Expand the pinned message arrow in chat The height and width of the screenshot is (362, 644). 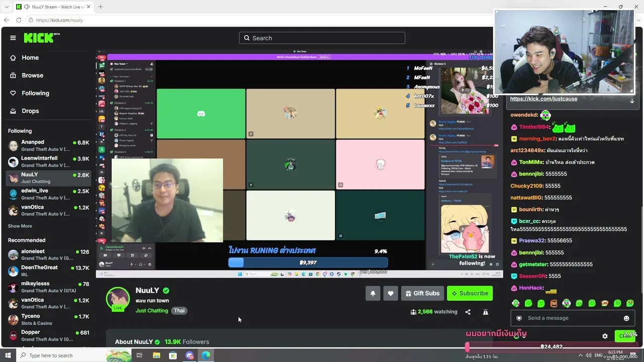(x=632, y=101)
